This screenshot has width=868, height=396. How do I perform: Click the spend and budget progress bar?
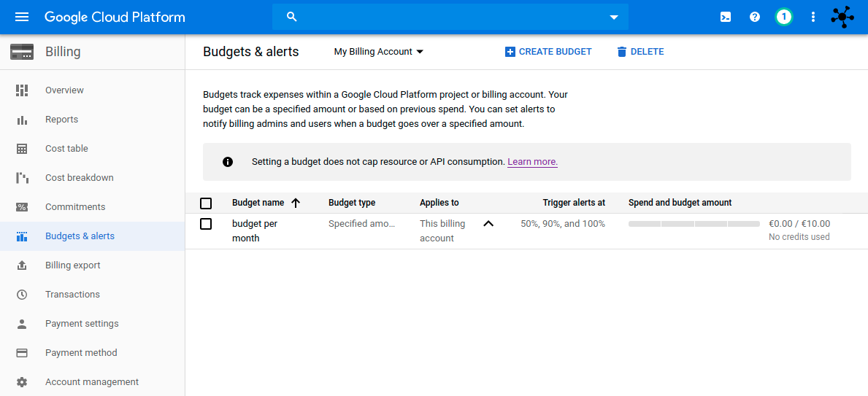[694, 224]
